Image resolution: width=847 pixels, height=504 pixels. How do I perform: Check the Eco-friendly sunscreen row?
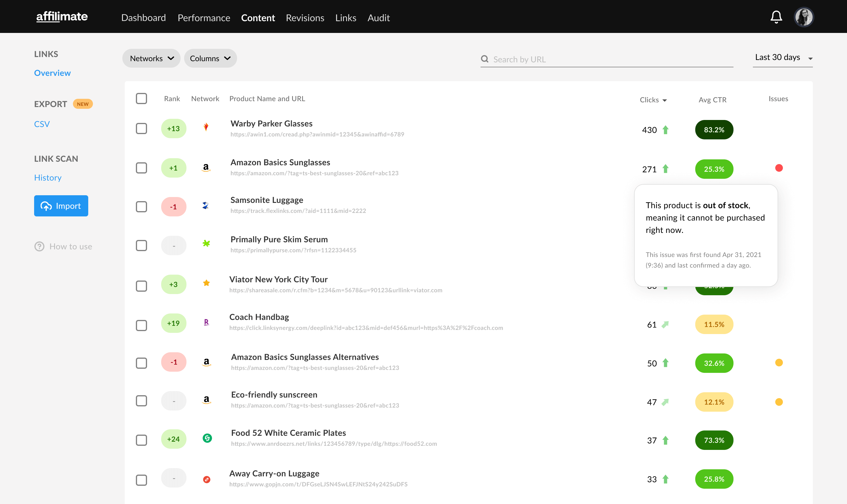[x=141, y=401]
